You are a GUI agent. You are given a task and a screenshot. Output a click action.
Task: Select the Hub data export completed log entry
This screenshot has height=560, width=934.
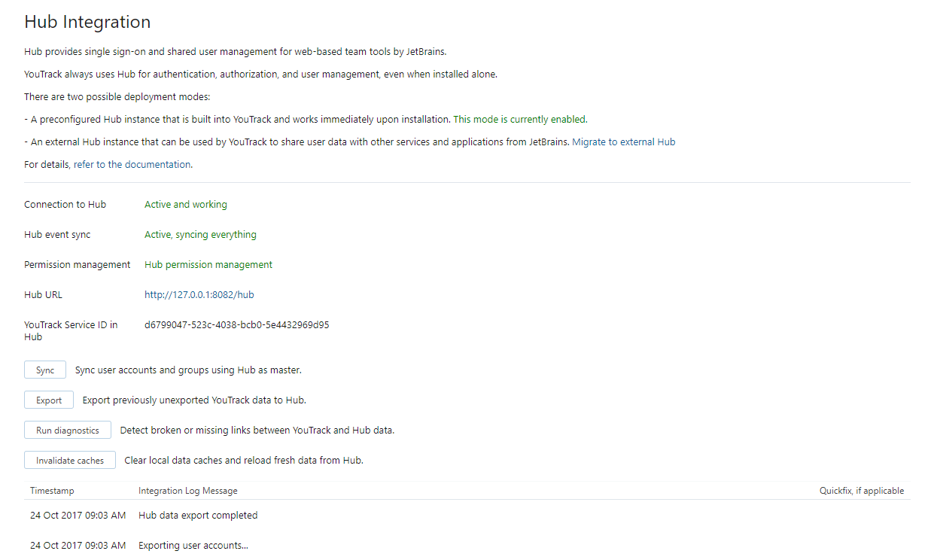(x=198, y=516)
